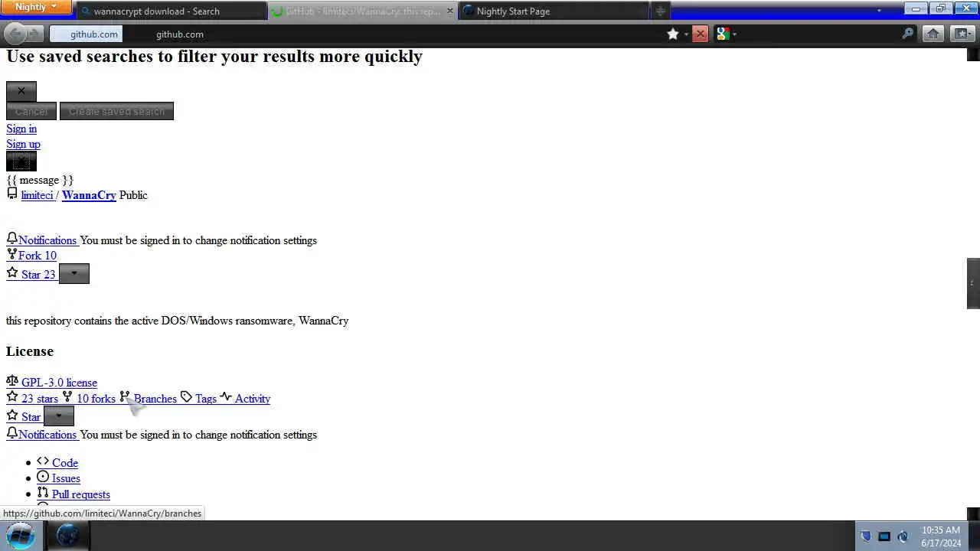Click the bell icon beside upper Notifications

pyautogui.click(x=12, y=240)
